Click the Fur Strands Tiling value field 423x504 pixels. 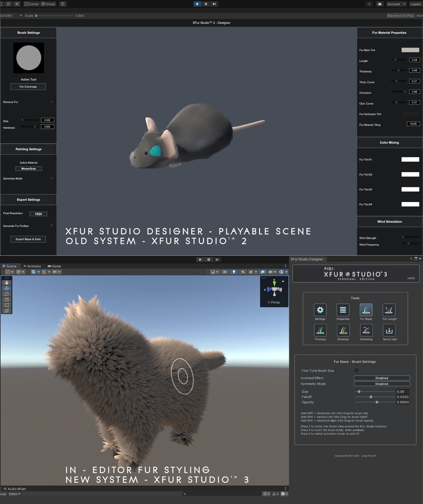413,124
